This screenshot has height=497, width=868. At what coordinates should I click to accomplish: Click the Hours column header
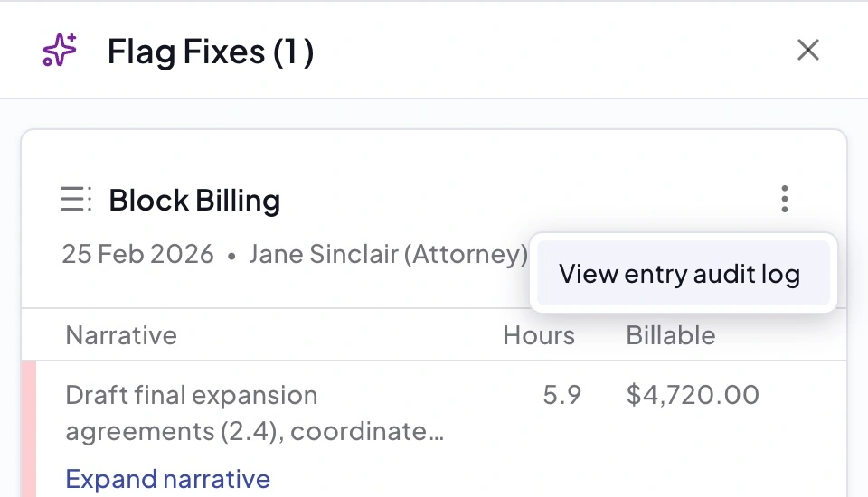[x=539, y=336]
